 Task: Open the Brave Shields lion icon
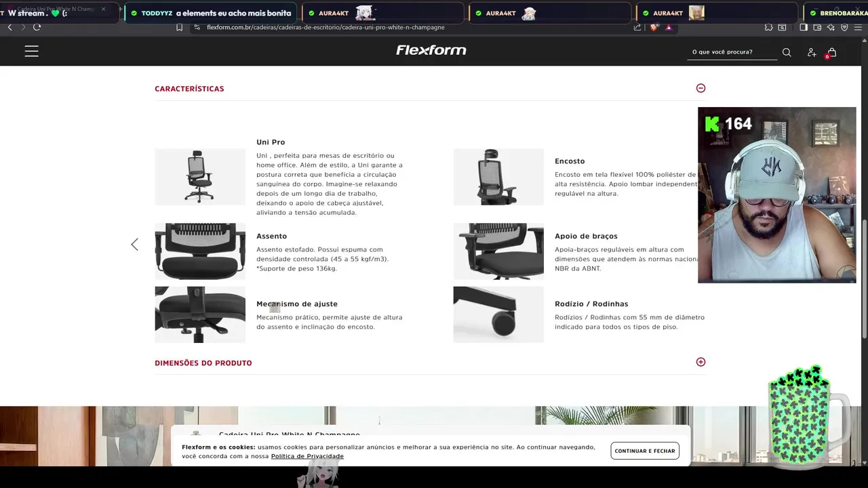pos(654,27)
